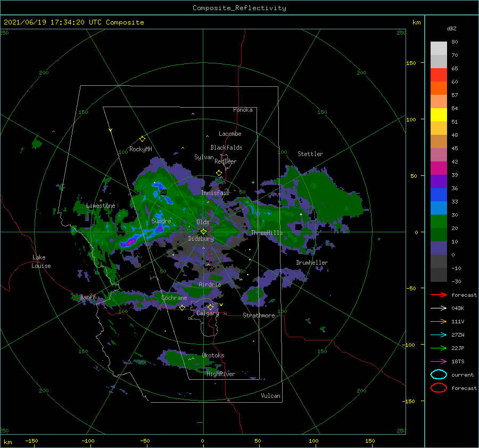
Task: Click the Okotoks label
Action: tap(213, 355)
